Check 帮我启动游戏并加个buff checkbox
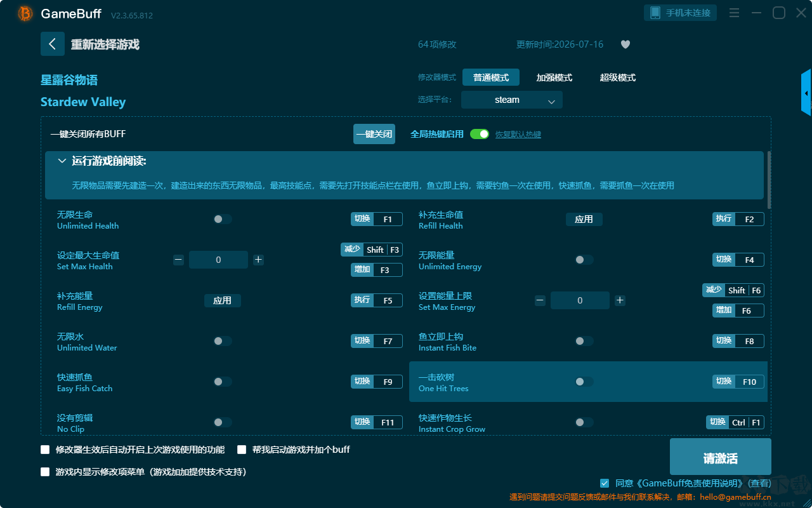 [x=242, y=450]
